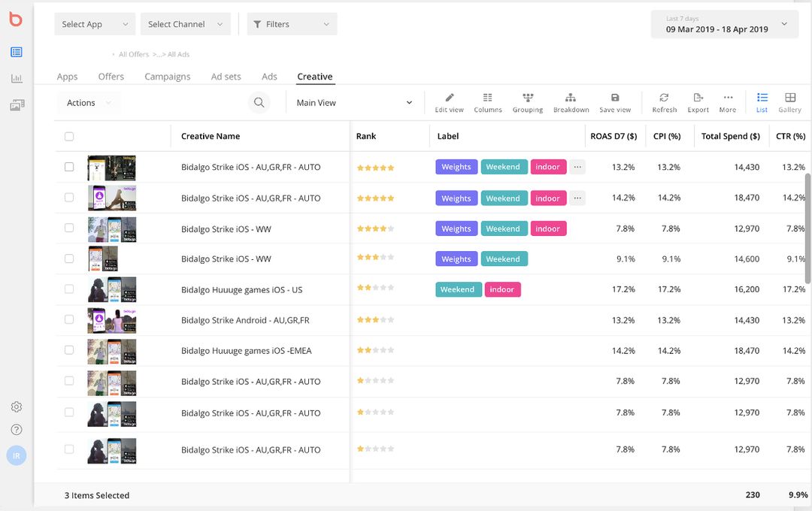This screenshot has height=511, width=812.
Task: Check the first Bidalgo Strike iOS - WW row
Action: (69, 228)
